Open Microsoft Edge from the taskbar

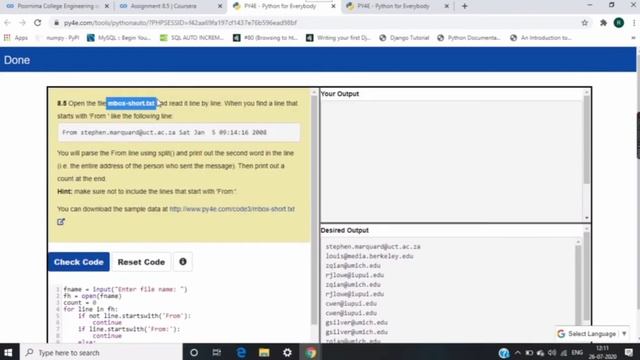coord(241,352)
